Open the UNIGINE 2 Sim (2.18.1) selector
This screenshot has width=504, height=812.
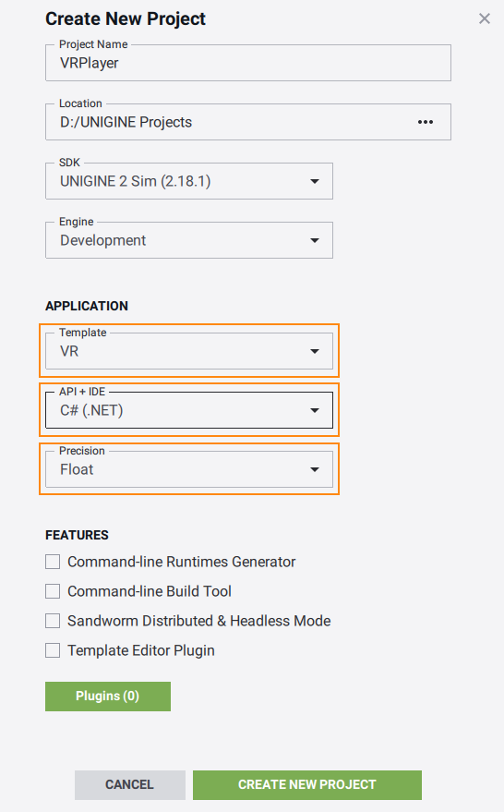189,181
